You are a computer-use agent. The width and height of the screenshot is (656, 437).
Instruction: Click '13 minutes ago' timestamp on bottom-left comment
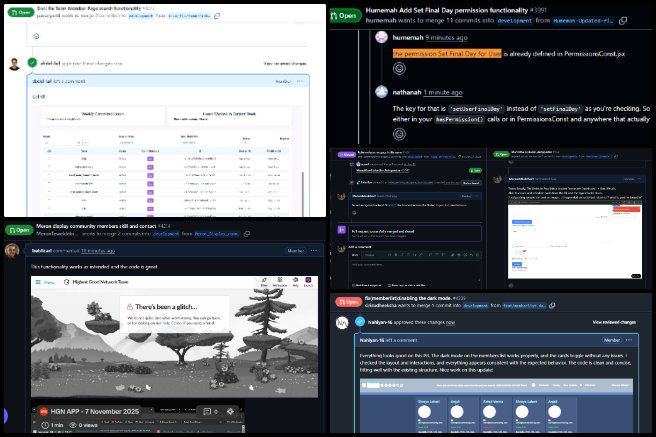(97, 251)
